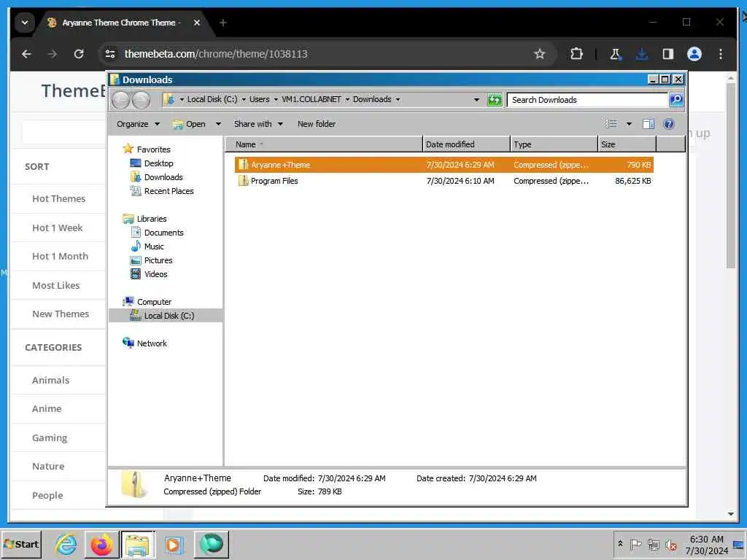Open Hot Themes link on ThemeBeta
Image resolution: width=747 pixels, height=560 pixels.
59,198
